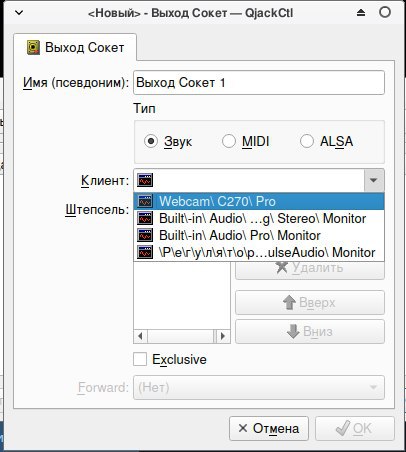Screen dimensions: 406x452
Task: Choose Built-in Audio Stereo Monitor client
Action: (x=259, y=218)
